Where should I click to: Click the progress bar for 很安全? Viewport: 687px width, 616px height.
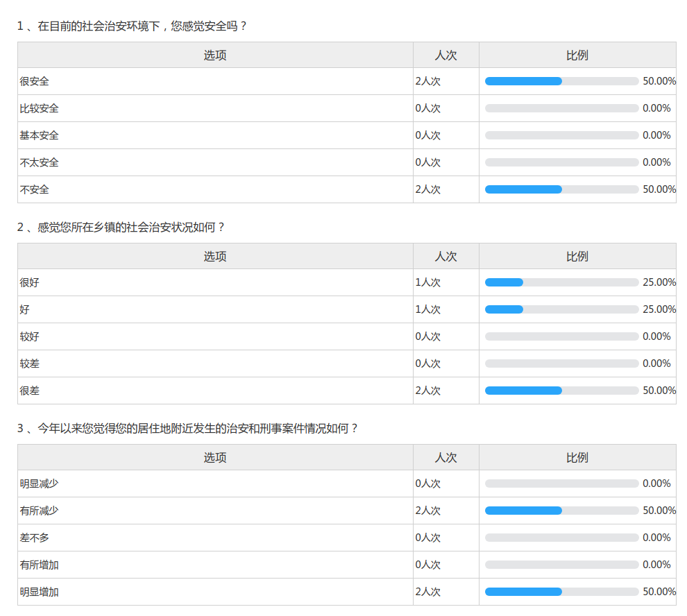pos(561,81)
